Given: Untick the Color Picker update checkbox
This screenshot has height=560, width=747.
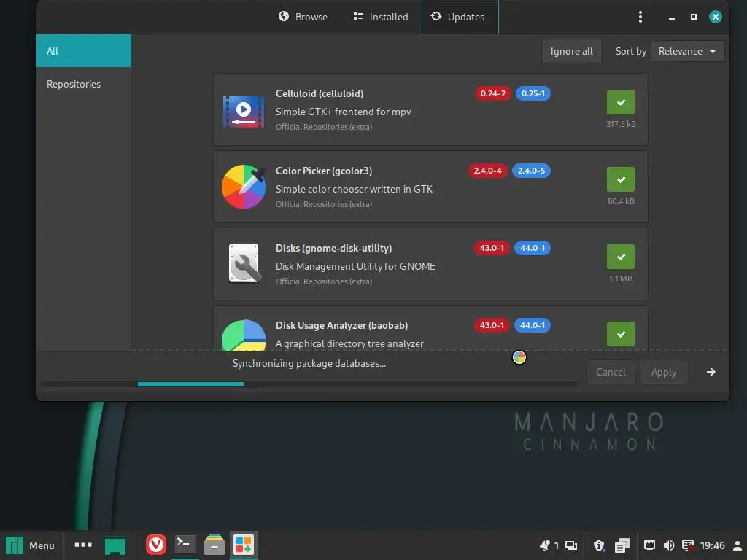Looking at the screenshot, I should [620, 179].
